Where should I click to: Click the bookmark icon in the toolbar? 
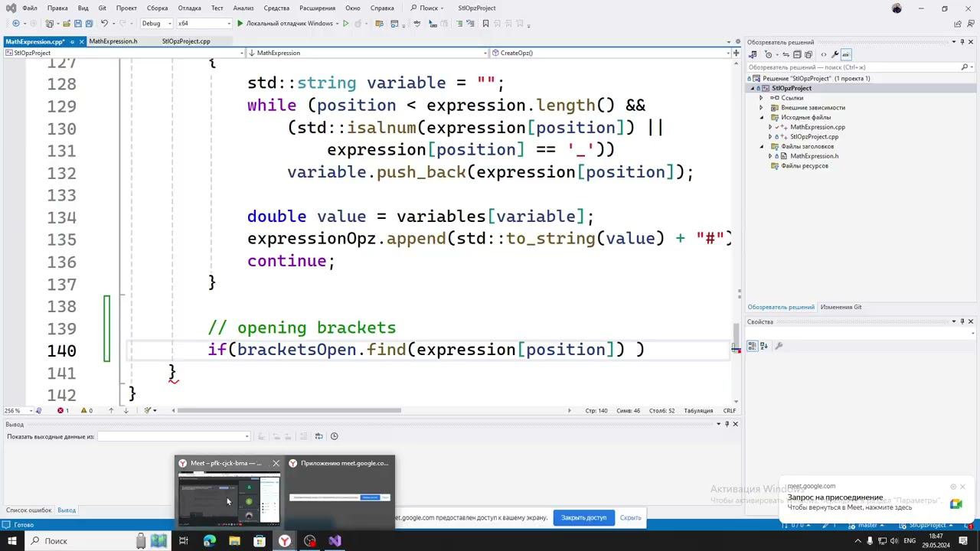click(485, 24)
